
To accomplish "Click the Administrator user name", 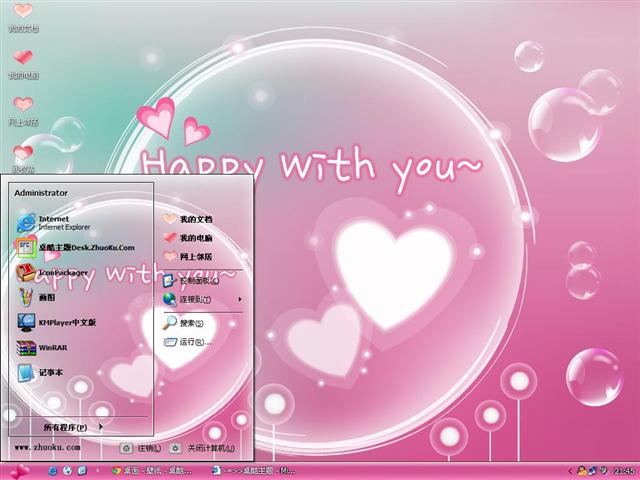I will coord(41,193).
